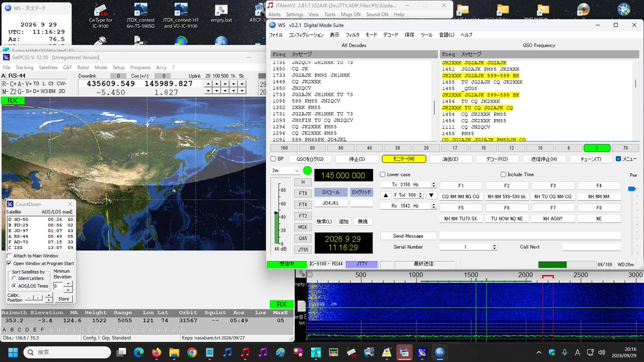Click the Tx 2150 Hz spinner arrows
Screen dimensions: 644x362
pyautogui.click(x=434, y=184)
